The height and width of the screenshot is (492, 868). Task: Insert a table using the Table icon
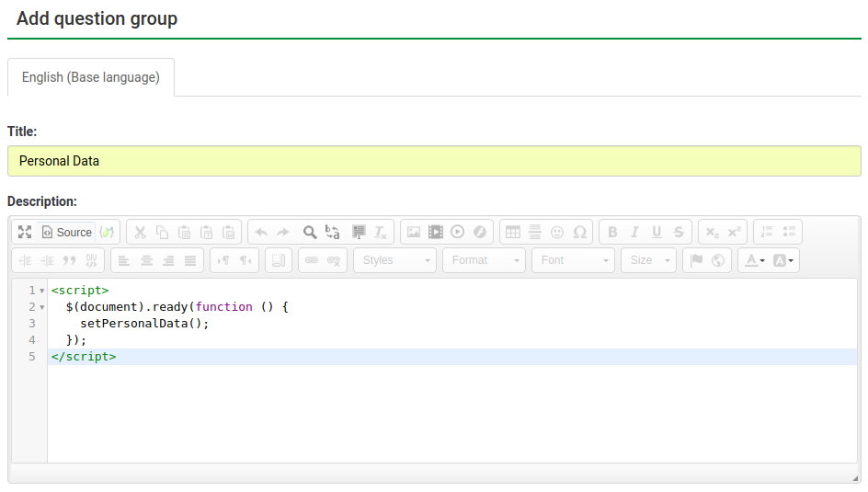(513, 232)
